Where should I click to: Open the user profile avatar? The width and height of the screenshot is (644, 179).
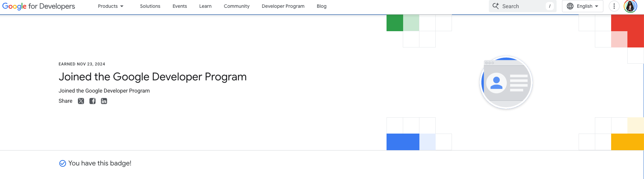pos(630,6)
